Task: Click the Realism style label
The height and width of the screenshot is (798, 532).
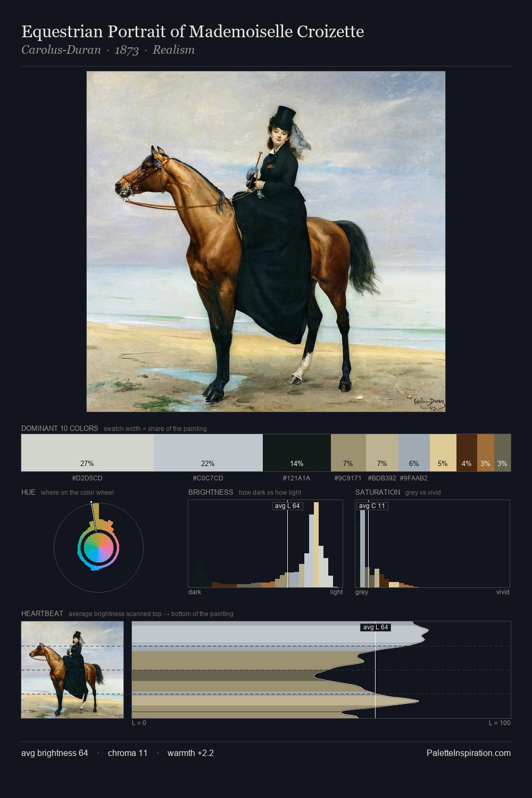Action: pos(173,50)
